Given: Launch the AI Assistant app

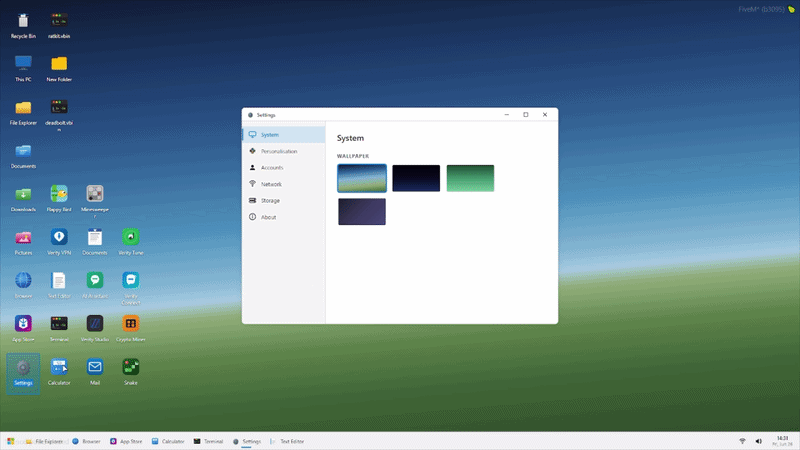Looking at the screenshot, I should point(95,286).
